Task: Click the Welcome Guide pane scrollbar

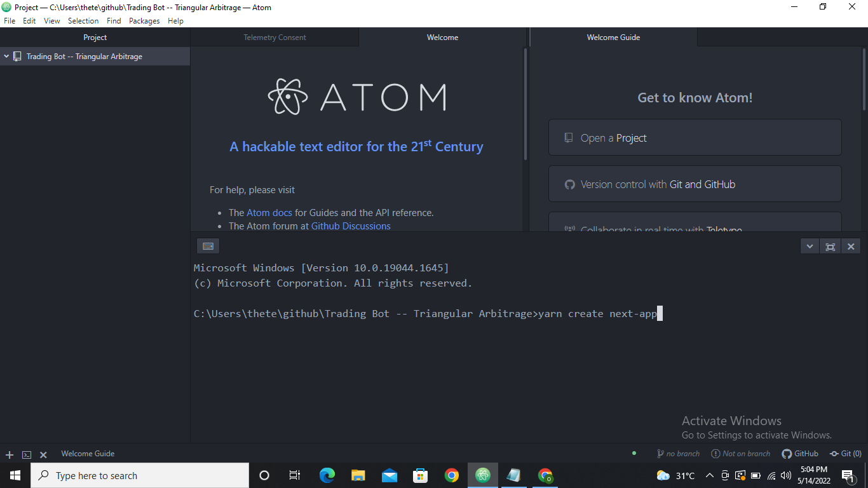Action: coord(865,79)
